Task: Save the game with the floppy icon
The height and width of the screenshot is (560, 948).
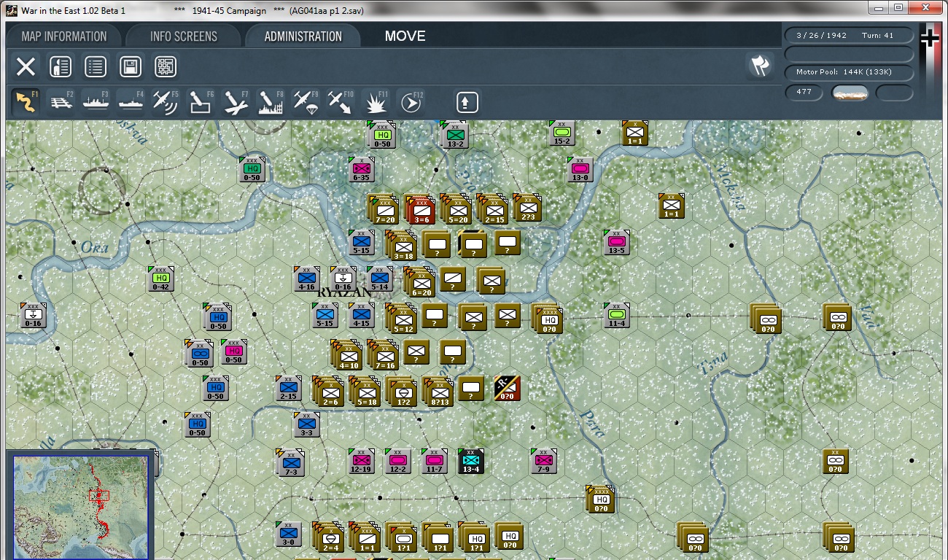Action: click(x=131, y=67)
